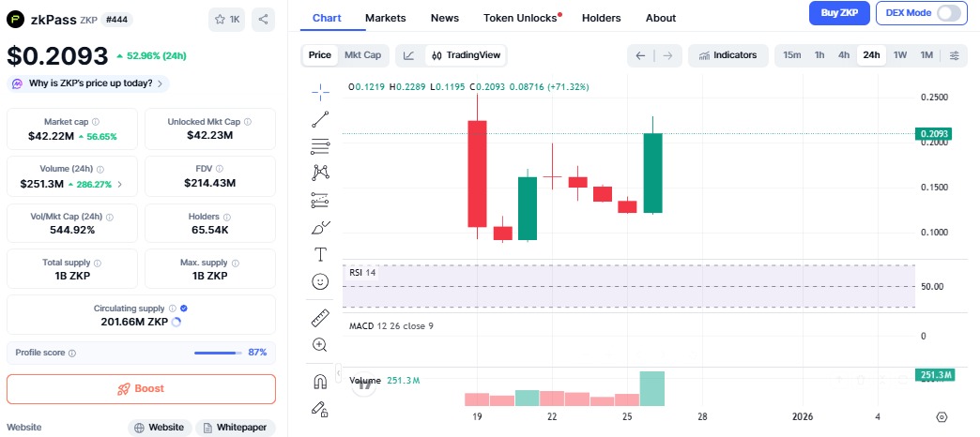Switch chart to Mkt Cap view
The width and height of the screenshot is (980, 437).
click(x=362, y=55)
